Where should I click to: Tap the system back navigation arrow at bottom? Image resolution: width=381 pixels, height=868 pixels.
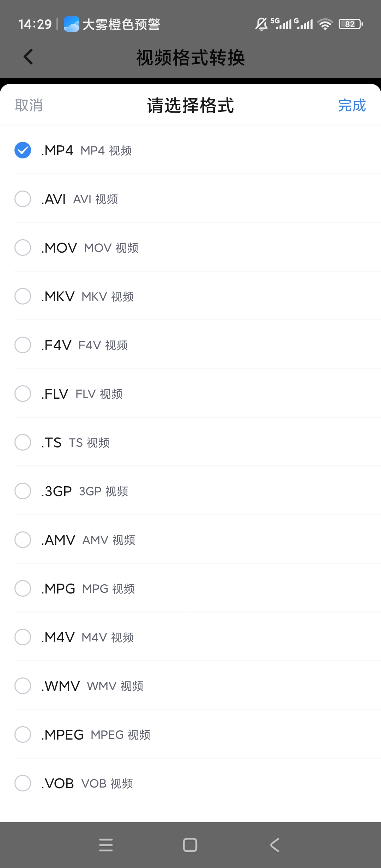point(275,845)
